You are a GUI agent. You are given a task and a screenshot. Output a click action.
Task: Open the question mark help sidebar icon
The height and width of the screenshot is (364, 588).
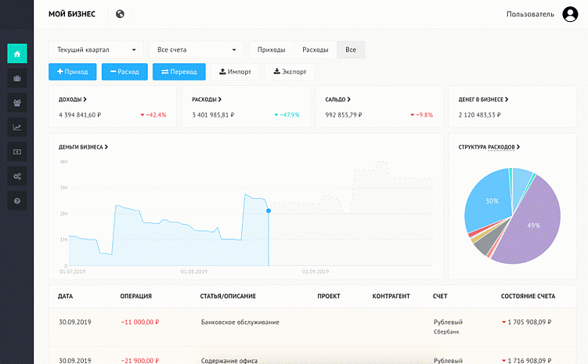click(17, 201)
